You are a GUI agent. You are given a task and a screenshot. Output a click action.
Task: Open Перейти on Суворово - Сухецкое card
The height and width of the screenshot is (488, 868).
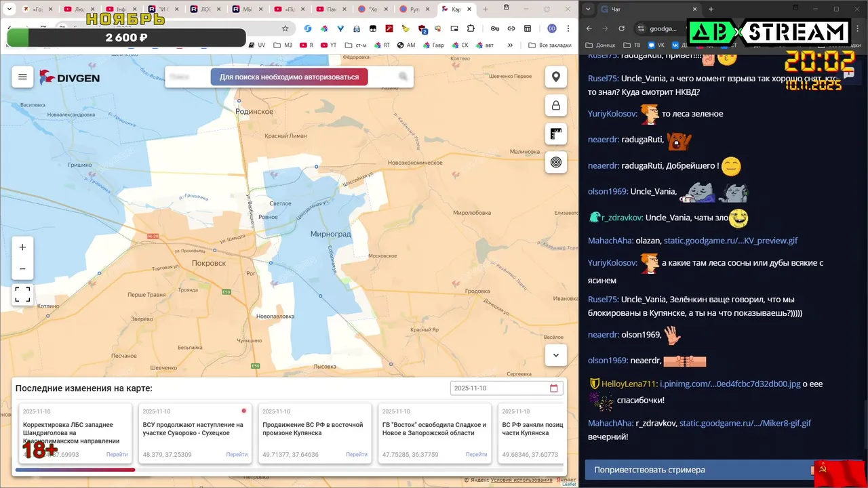tap(237, 455)
